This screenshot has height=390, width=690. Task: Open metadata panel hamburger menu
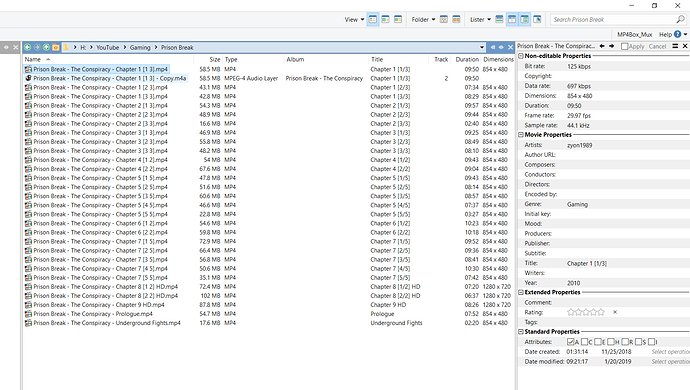point(675,46)
